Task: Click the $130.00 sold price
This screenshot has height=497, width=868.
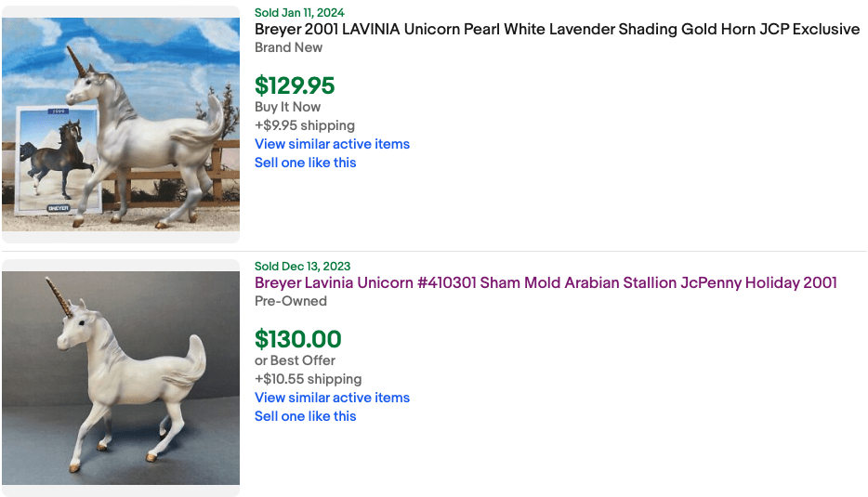Action: click(x=298, y=340)
